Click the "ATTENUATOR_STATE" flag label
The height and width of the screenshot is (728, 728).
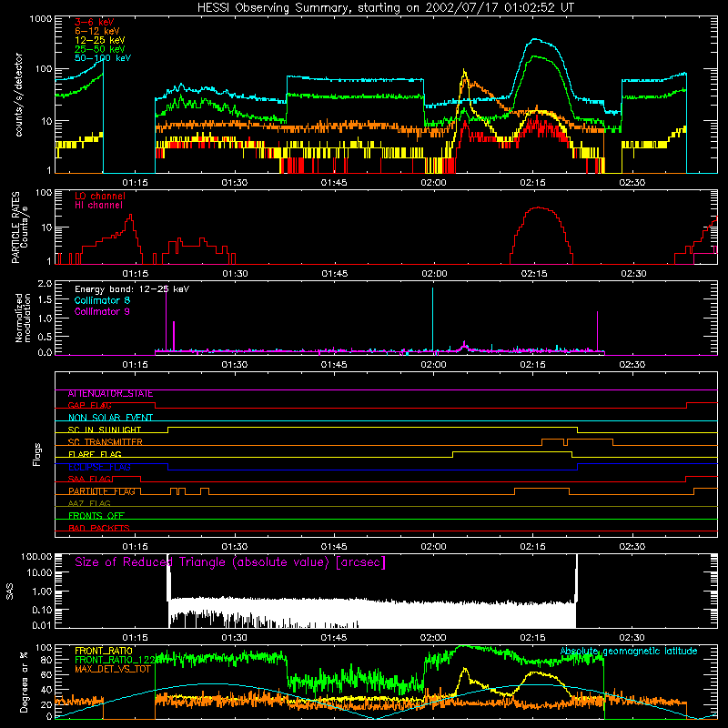coord(110,394)
